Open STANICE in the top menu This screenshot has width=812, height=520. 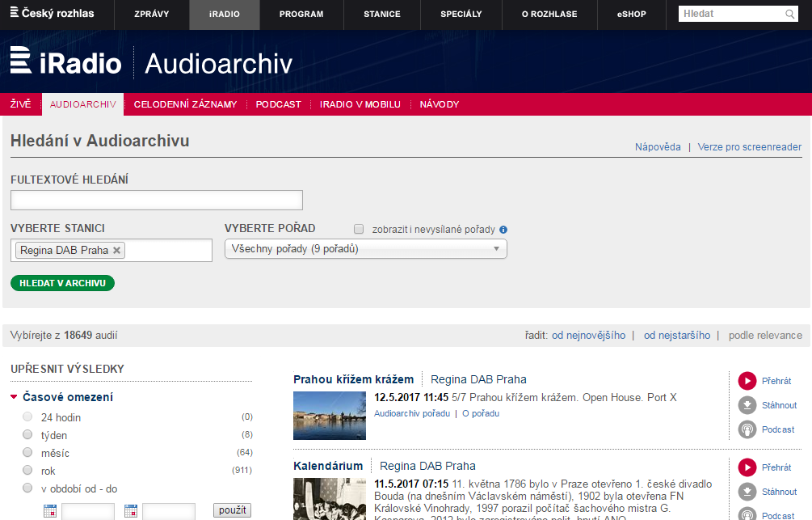pyautogui.click(x=382, y=15)
